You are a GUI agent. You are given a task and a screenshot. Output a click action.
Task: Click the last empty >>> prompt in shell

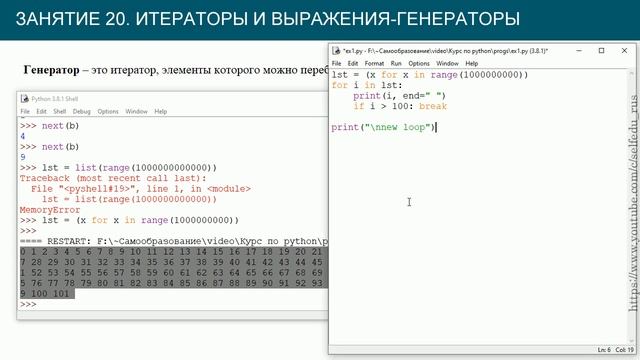(28, 304)
